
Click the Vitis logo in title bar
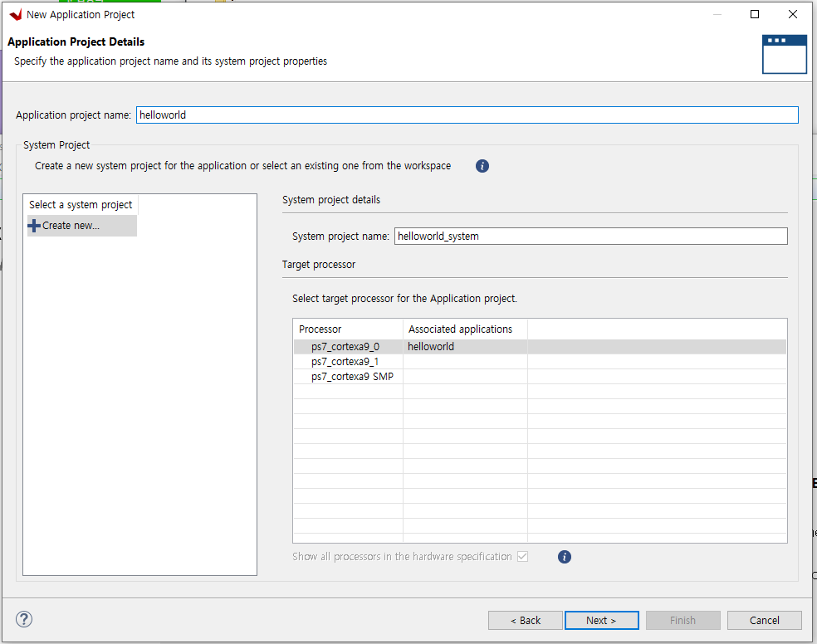coord(16,15)
